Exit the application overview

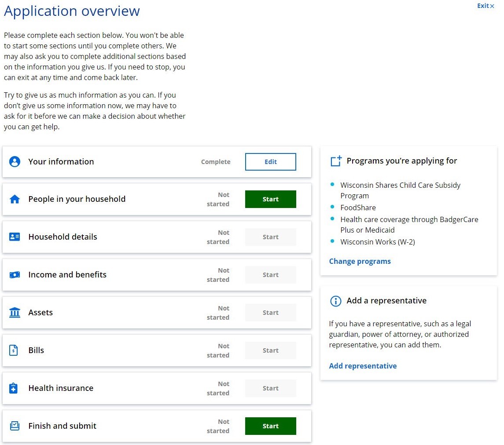[x=486, y=6]
